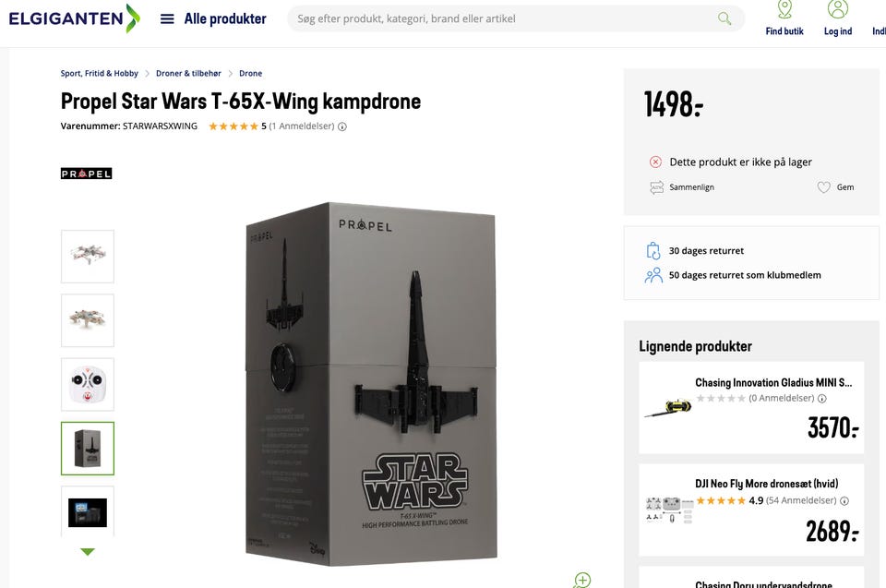Click the Elgiganten logo
Image resolution: width=886 pixels, height=588 pixels.
click(x=74, y=18)
